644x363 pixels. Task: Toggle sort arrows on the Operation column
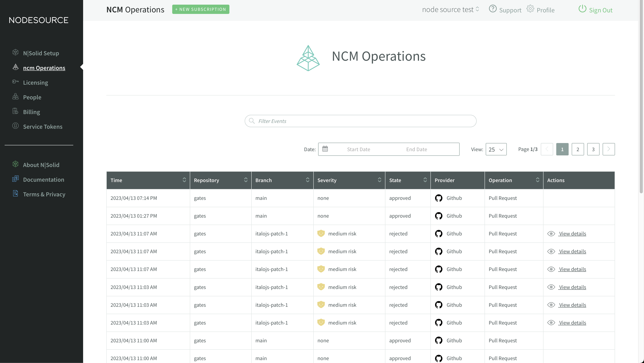538,180
